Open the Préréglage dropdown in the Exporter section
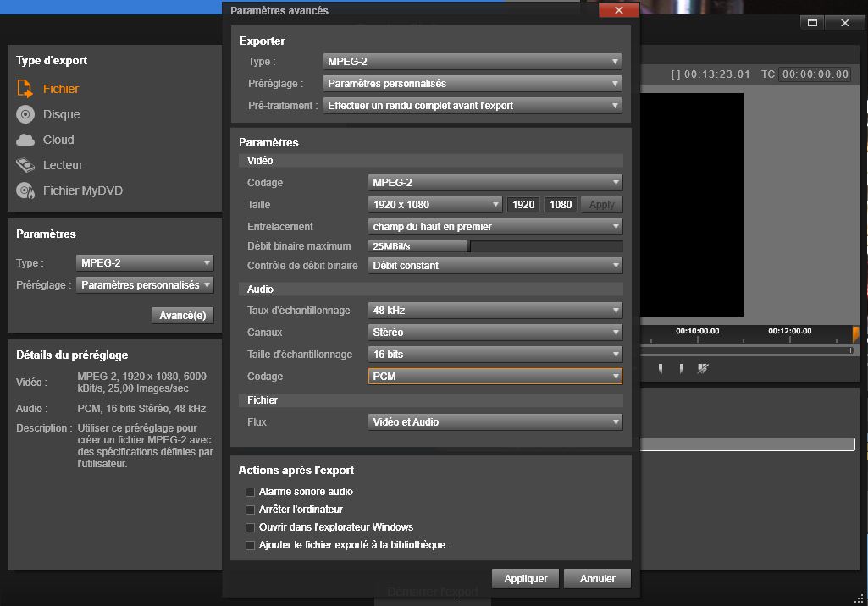The width and height of the screenshot is (868, 606). tap(473, 84)
